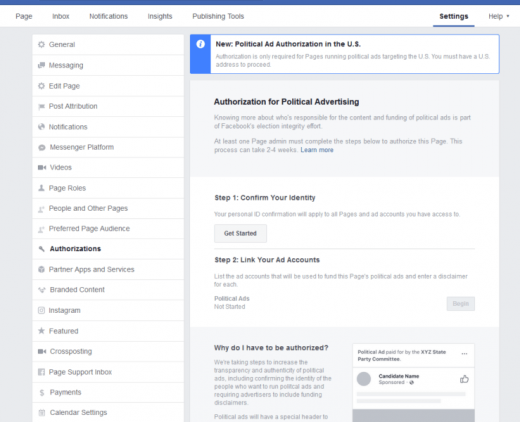Select Branded Content in sidebar
520x422 pixels.
[108, 290]
